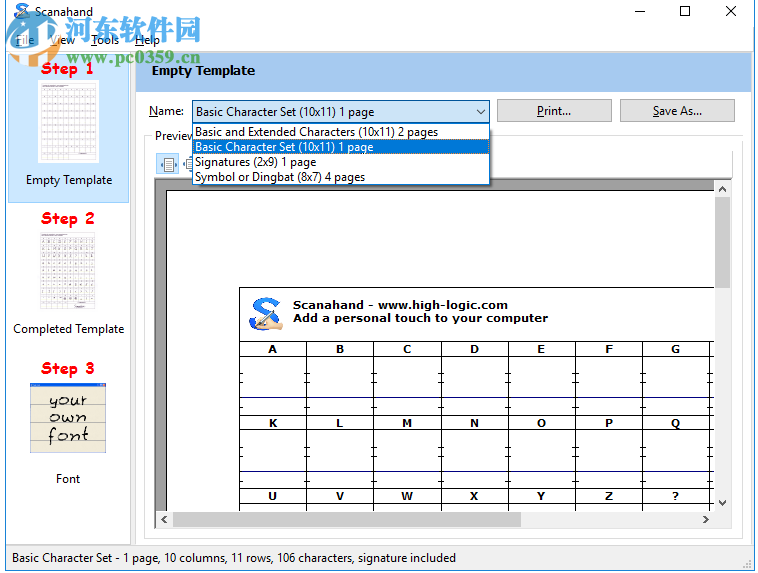Click the letter A cell header in preview

(x=273, y=349)
